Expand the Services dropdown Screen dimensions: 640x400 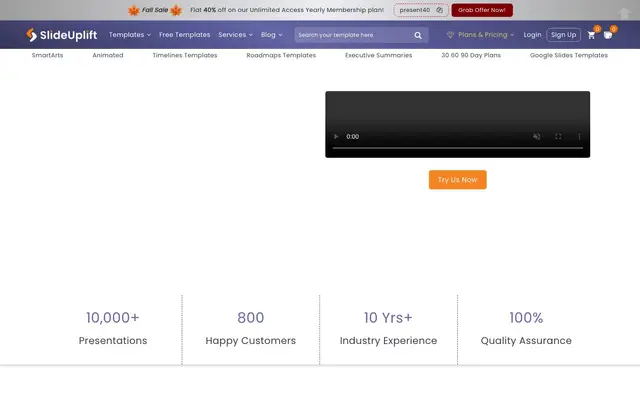click(x=236, y=35)
